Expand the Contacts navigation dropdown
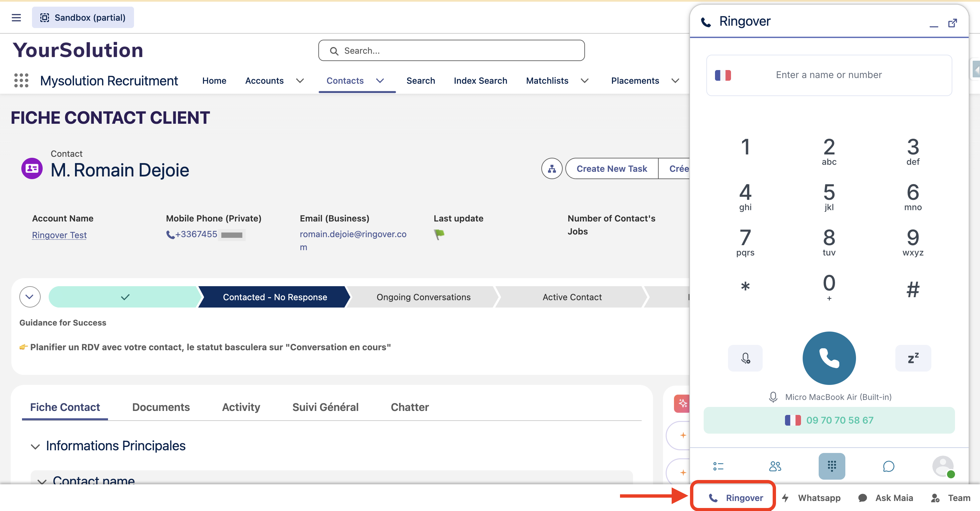Viewport: 980px width, 511px height. click(x=380, y=81)
